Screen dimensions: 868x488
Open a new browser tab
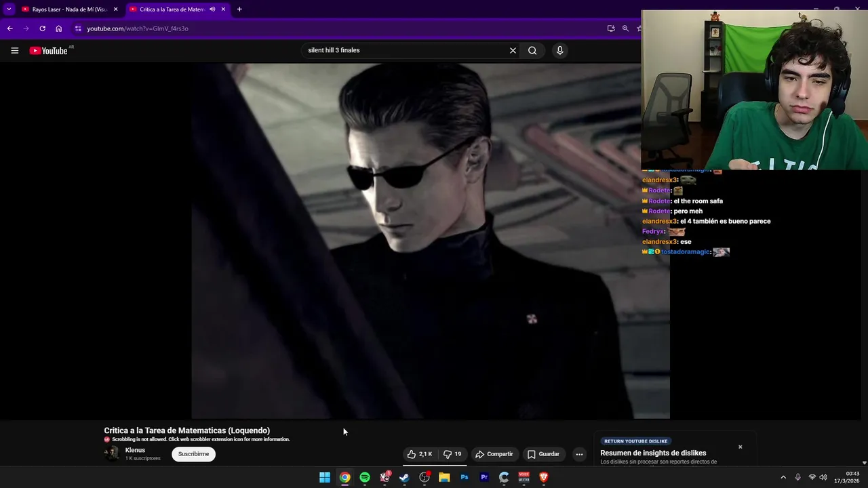[x=239, y=9]
